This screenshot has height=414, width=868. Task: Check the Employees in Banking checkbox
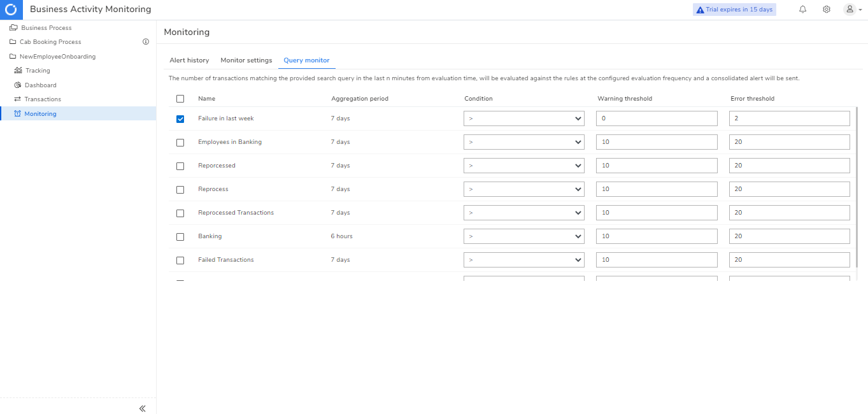click(x=180, y=143)
